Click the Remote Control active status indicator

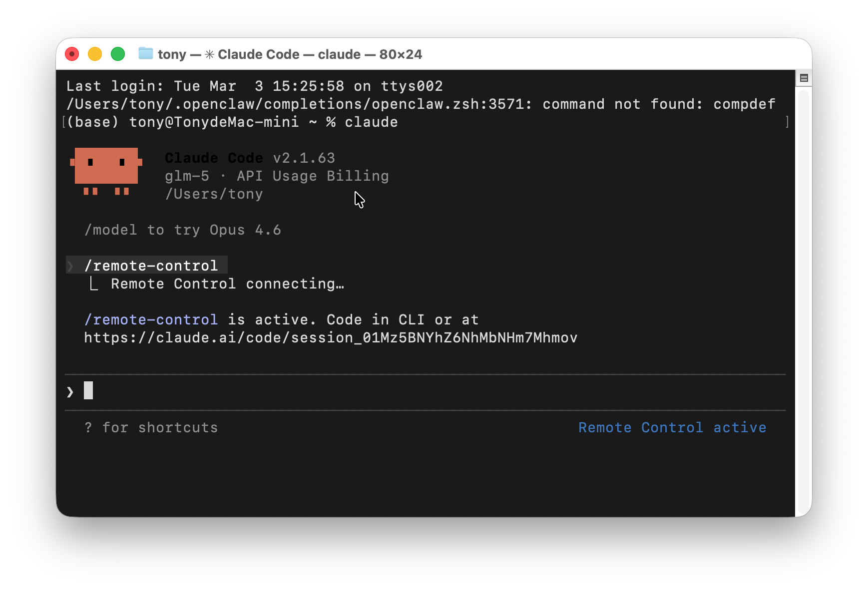tap(672, 428)
